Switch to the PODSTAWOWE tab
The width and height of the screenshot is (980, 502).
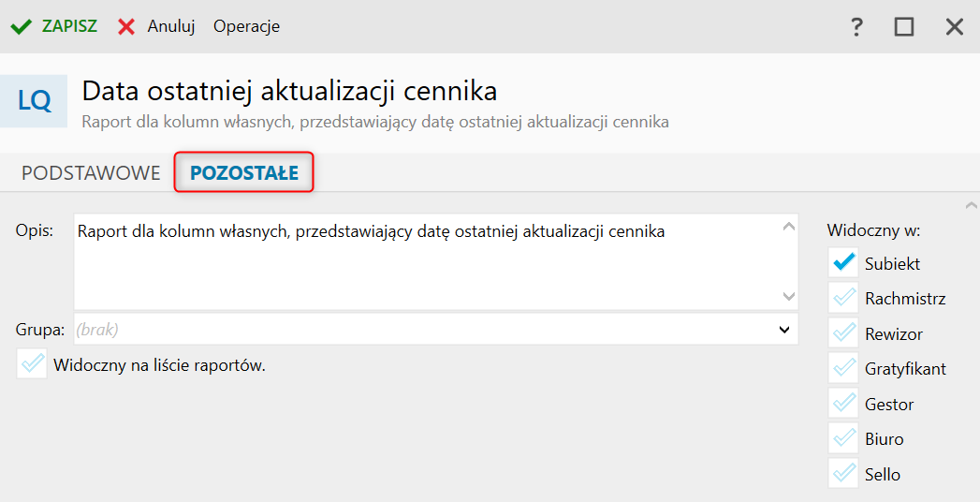click(91, 173)
